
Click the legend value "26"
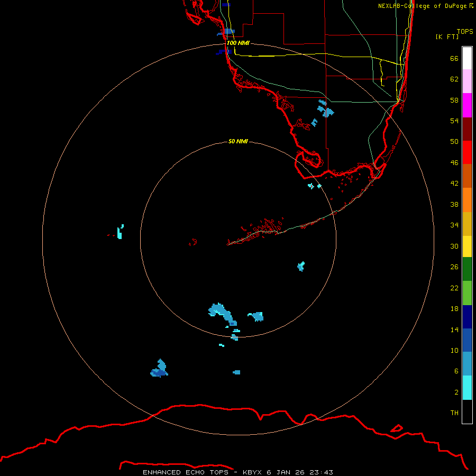point(454,267)
